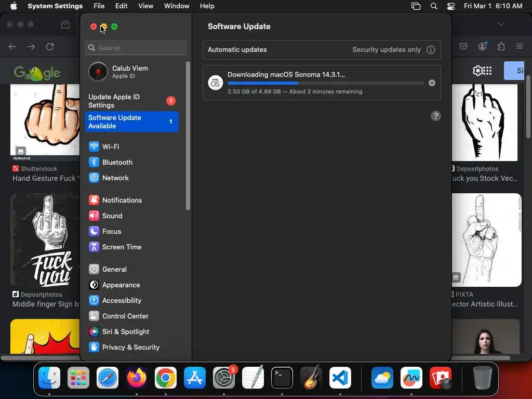Viewport: 532px width, 399px height.
Task: Select Software Update Available sidebar item
Action: (x=131, y=122)
